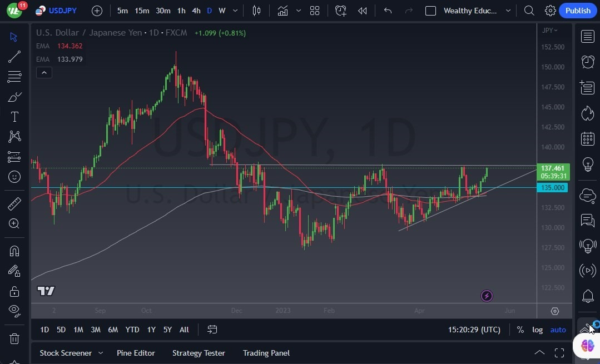
Task: Open the Alerts clock panel on right sidebar
Action: pos(587,62)
